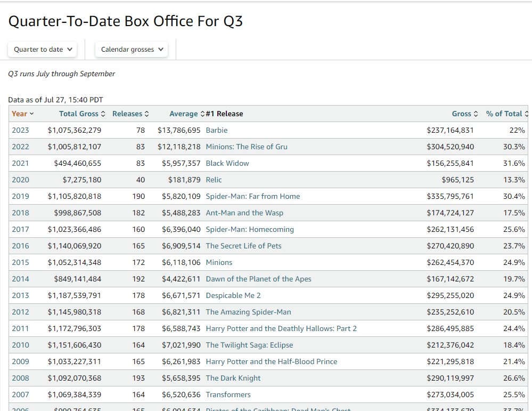
Task: Select 2014 average $4,422,611
Action: (181, 279)
